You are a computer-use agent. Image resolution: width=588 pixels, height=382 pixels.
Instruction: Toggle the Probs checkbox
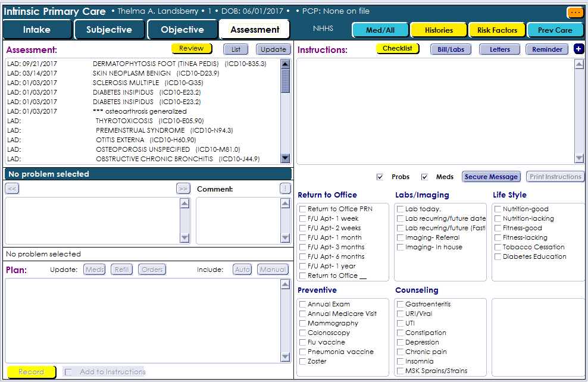click(x=380, y=177)
